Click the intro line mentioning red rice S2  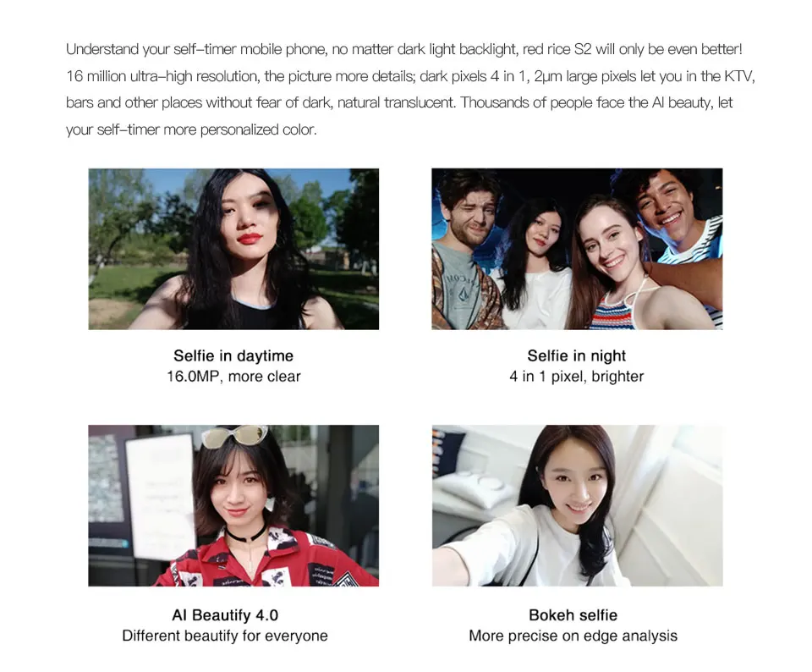[x=404, y=49]
